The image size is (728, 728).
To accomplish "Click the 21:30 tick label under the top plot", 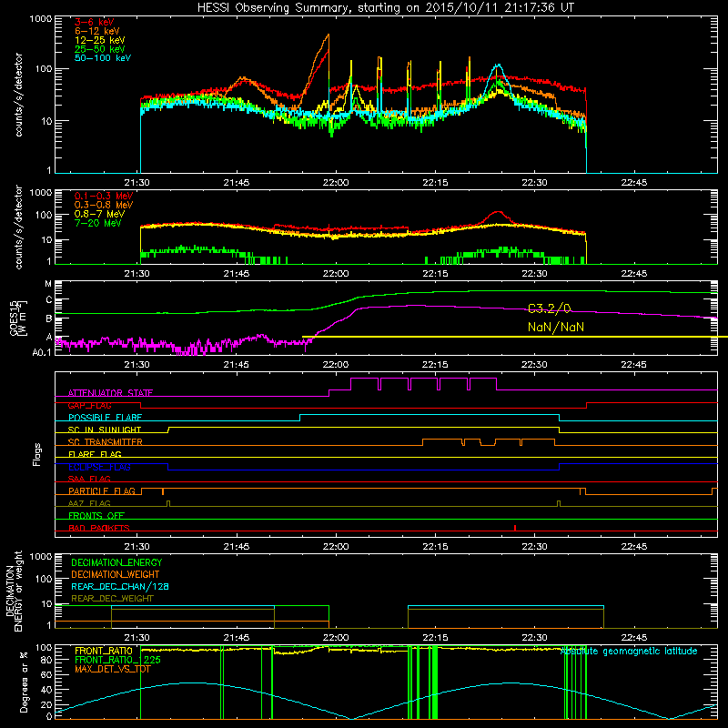I will 137,183.
